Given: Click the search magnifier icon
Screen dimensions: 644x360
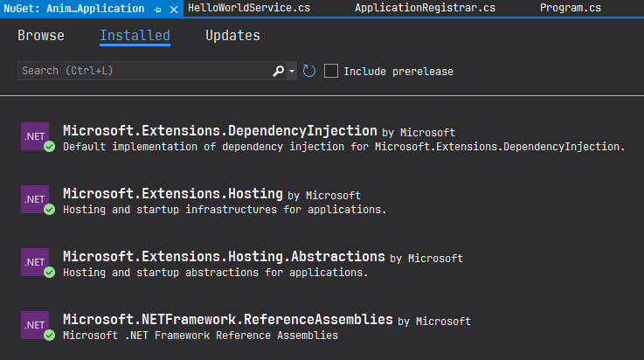Looking at the screenshot, I should 279,71.
